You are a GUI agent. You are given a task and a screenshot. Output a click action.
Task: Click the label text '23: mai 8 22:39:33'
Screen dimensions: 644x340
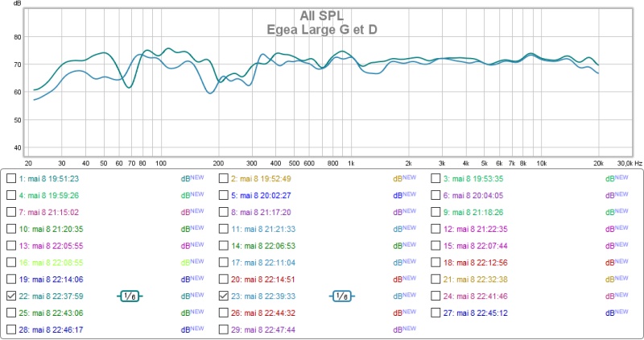tap(263, 296)
